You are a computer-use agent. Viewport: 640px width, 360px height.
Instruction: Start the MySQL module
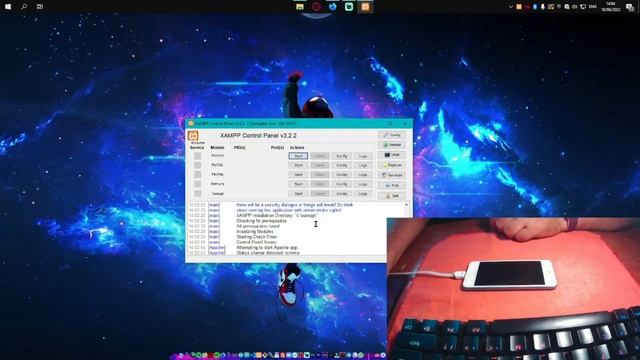[x=298, y=165]
